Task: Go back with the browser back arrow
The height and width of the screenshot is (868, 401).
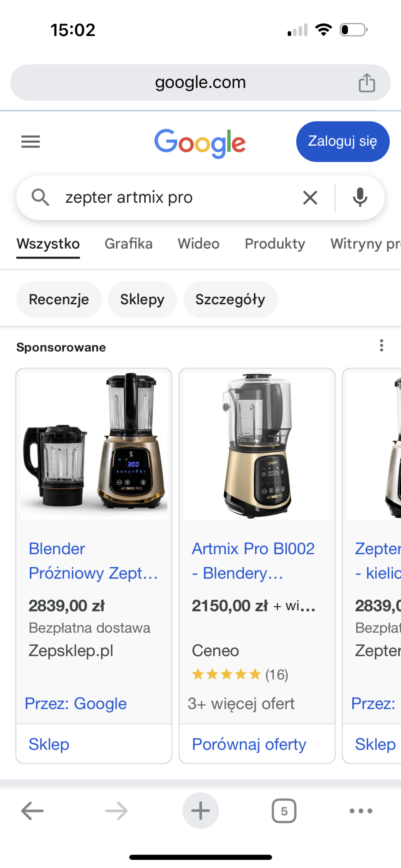Action: tap(33, 810)
